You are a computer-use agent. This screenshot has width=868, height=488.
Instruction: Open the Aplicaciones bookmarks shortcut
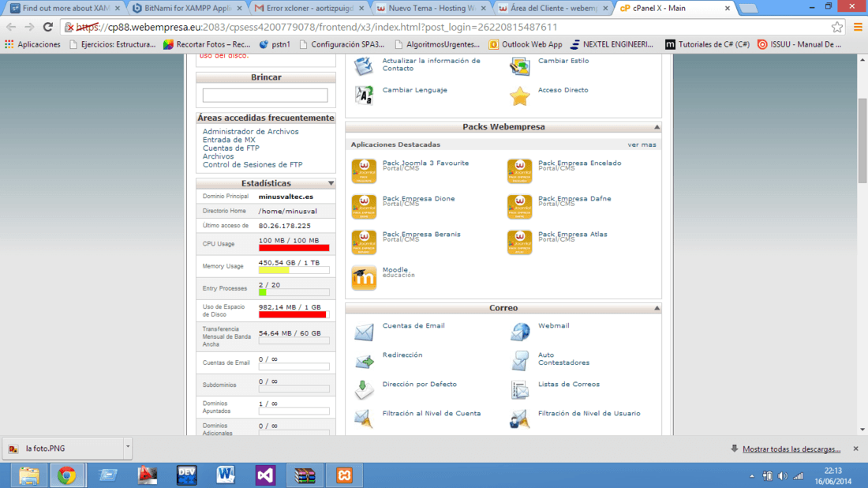click(32, 44)
